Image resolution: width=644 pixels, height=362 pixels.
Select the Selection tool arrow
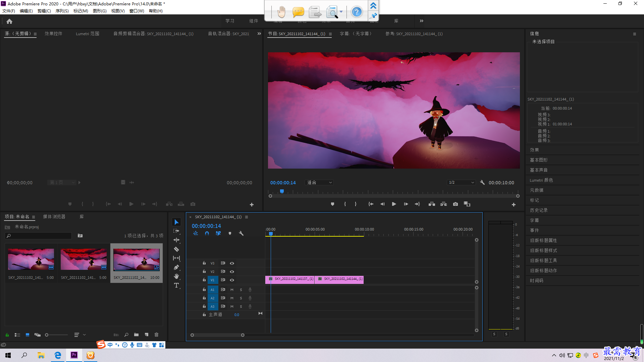pyautogui.click(x=176, y=222)
